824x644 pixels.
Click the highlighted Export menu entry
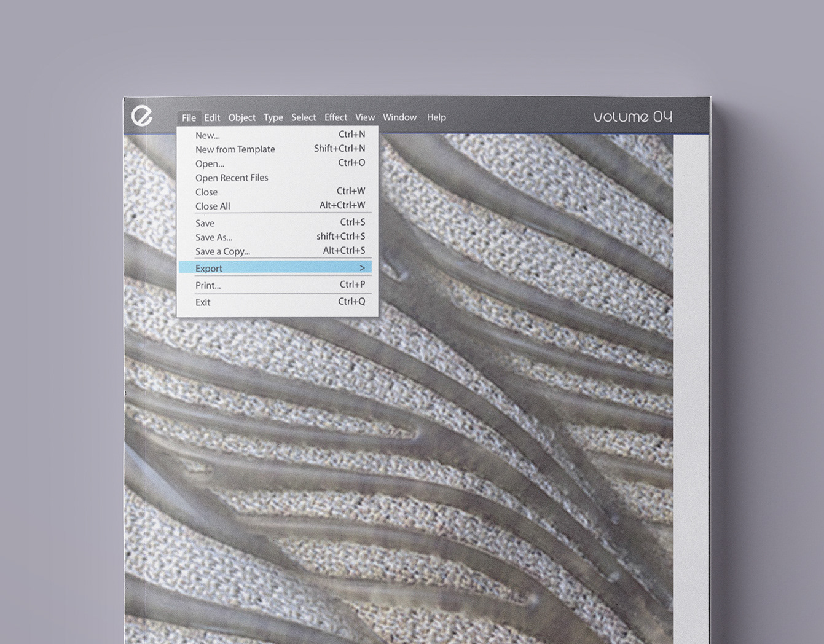(275, 268)
